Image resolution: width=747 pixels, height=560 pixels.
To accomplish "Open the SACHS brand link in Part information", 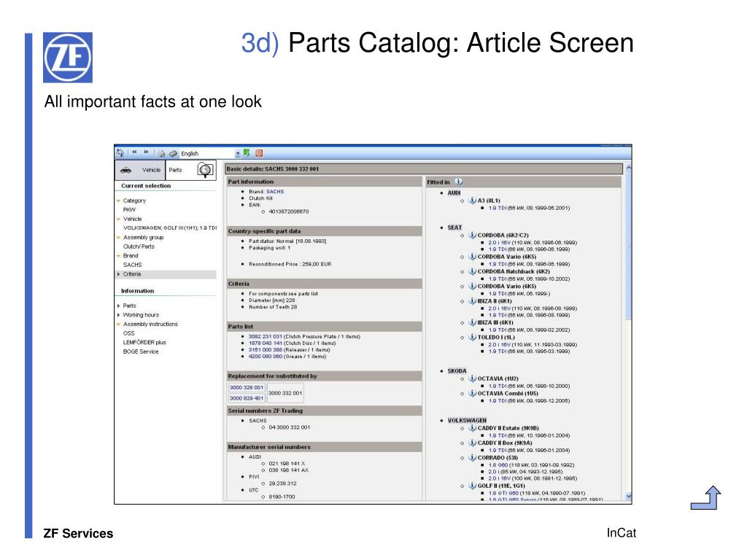I will coord(275,192).
